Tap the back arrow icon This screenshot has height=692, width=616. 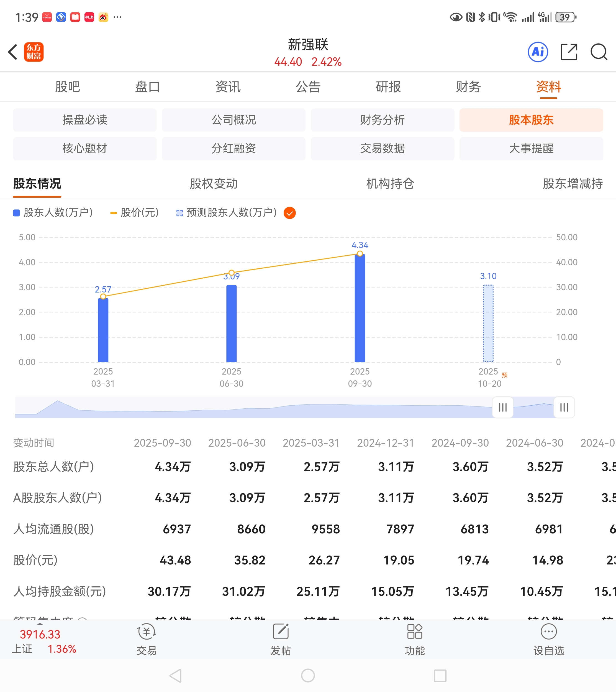13,52
